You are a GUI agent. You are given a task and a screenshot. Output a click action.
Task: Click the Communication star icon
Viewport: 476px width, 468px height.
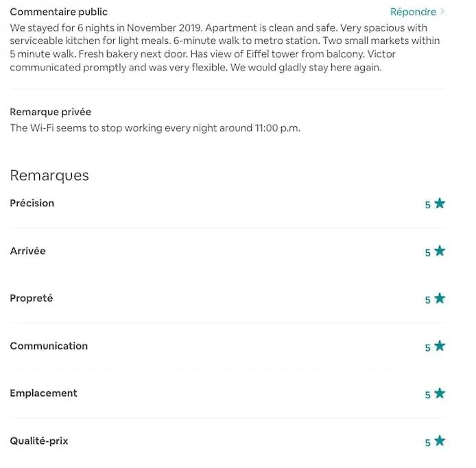440,346
